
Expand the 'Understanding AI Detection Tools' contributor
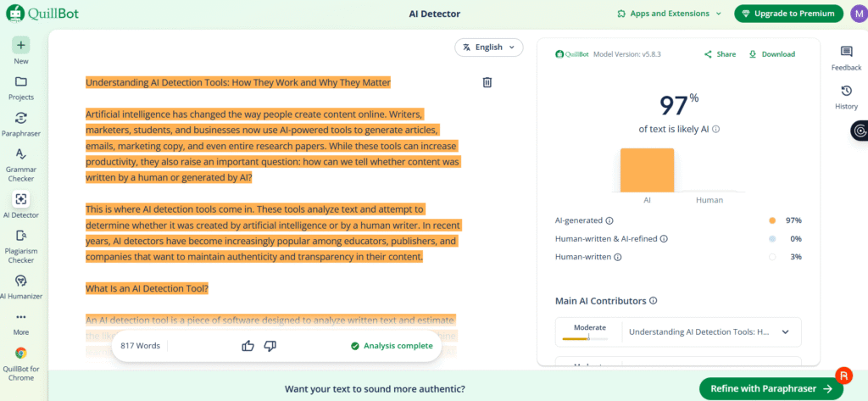point(785,332)
